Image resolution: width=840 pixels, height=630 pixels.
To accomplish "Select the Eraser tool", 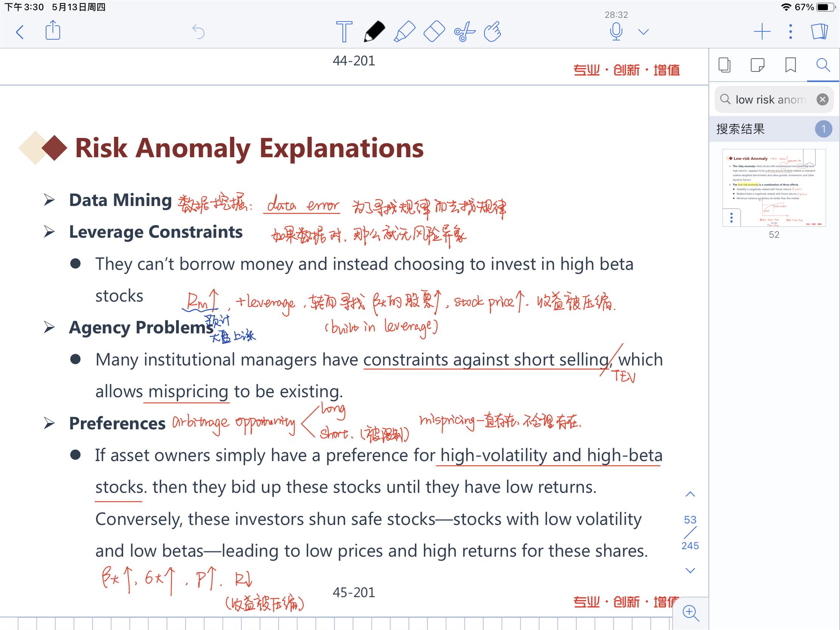I will point(434,31).
